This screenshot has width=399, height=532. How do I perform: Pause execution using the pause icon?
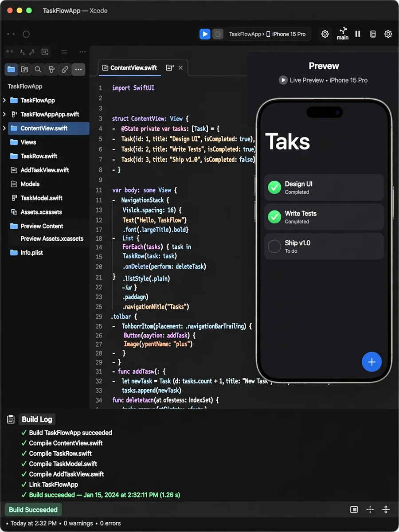358,34
